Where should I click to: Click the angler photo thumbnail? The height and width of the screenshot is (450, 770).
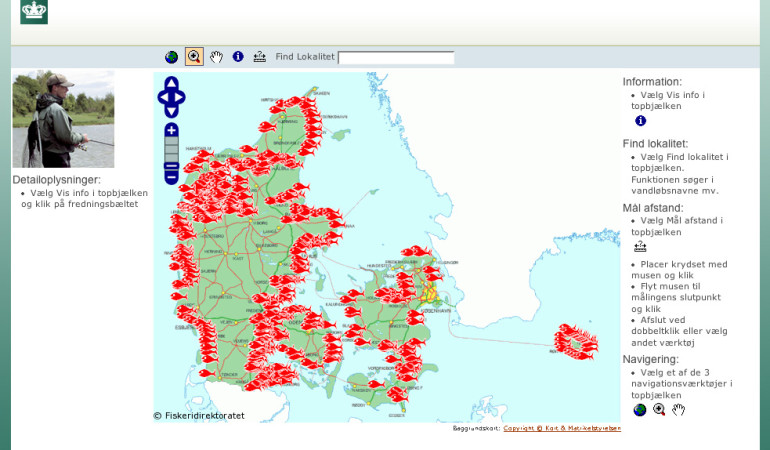63,119
